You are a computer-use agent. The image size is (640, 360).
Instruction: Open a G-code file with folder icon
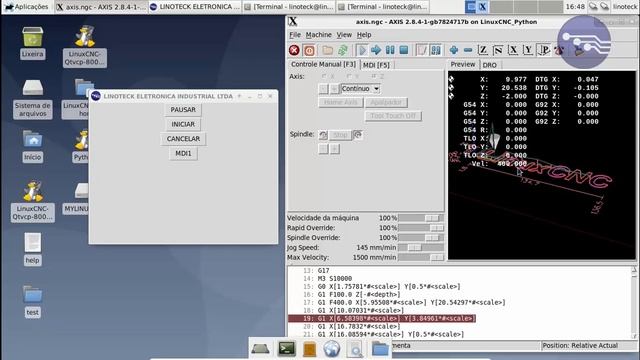click(327, 50)
